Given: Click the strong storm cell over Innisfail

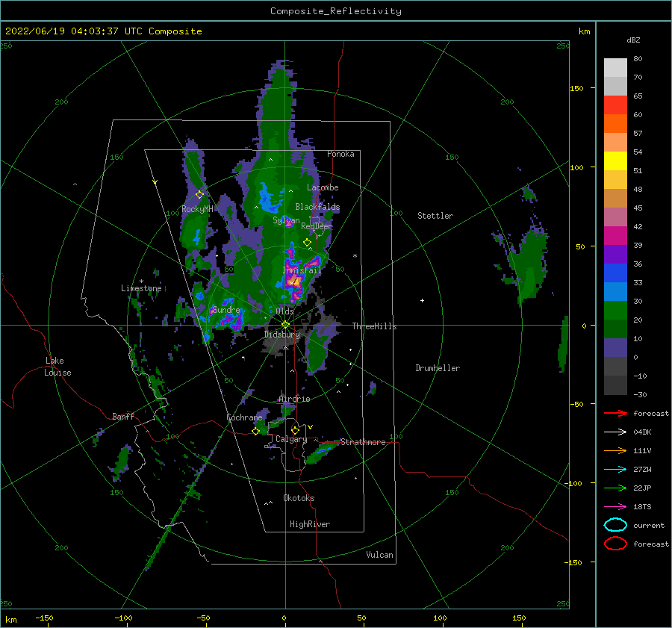Looking at the screenshot, I should tap(294, 282).
